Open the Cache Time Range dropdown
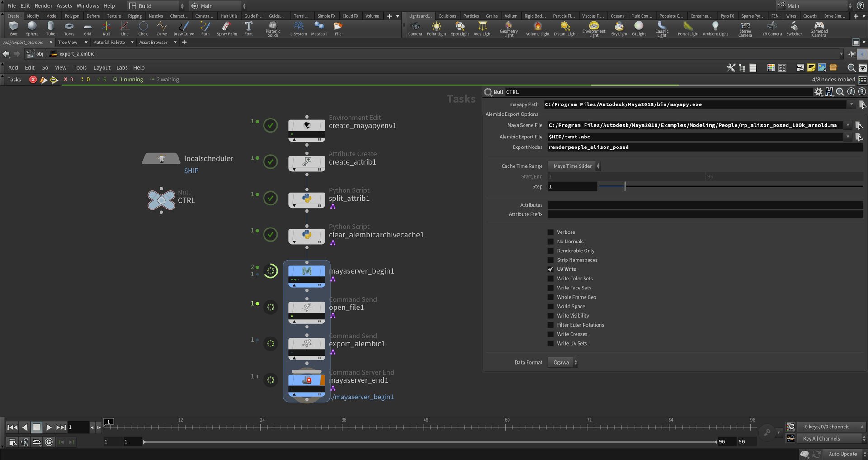Screen dimensions: 868x460 coord(574,166)
